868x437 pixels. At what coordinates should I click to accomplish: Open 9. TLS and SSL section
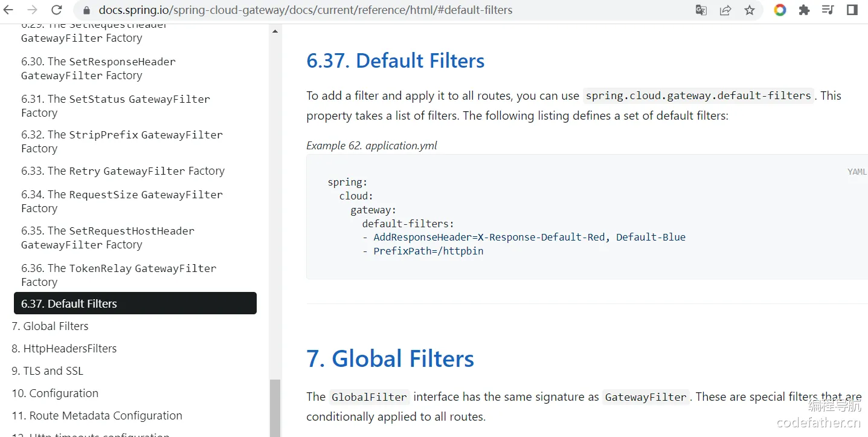click(x=47, y=371)
